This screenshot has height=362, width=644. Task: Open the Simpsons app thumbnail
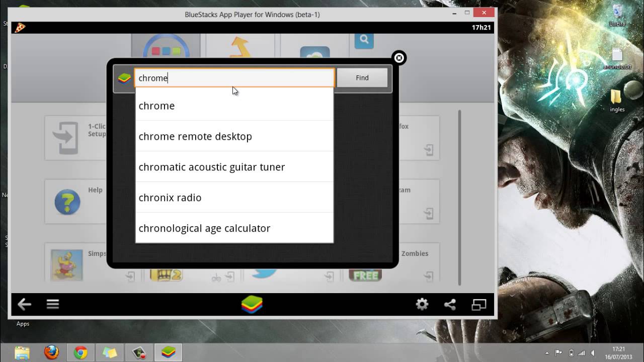(66, 265)
